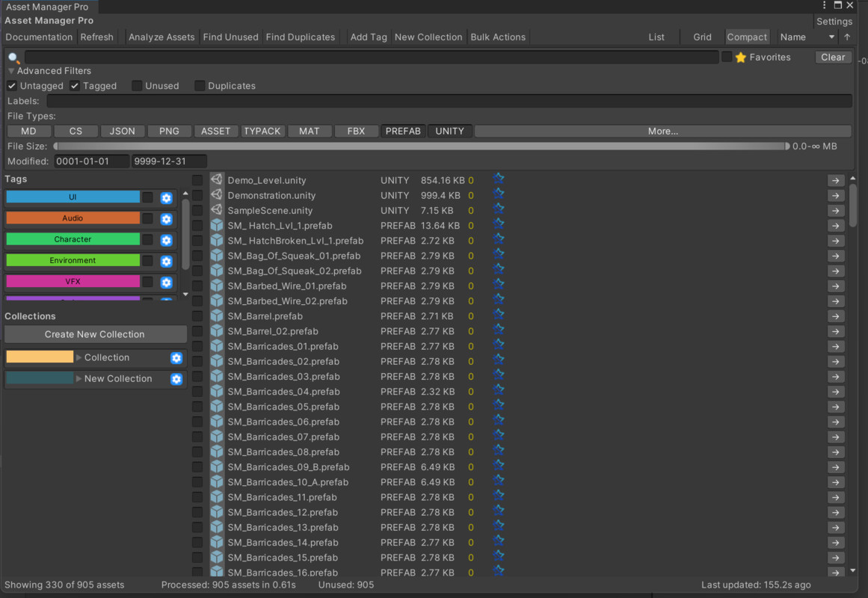Open the gear settings for the UI tag

[x=166, y=197]
